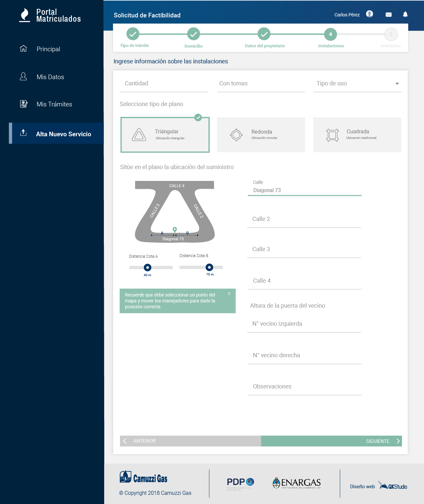This screenshot has height=504, width=424.
Task: Click the person icon beside Mis Datos
Action: tap(23, 77)
